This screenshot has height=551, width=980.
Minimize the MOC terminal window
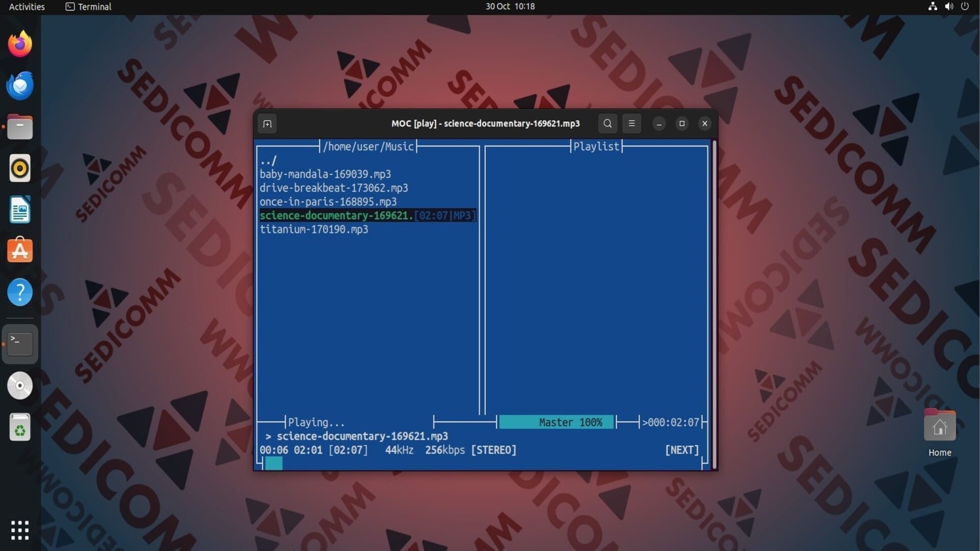click(659, 123)
